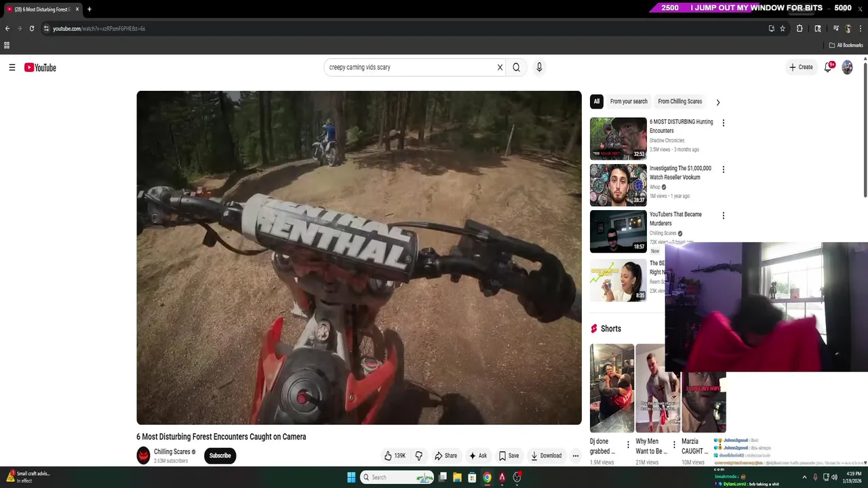Open Chrome extensions puzzle icon
The height and width of the screenshot is (488, 868).
point(800,28)
